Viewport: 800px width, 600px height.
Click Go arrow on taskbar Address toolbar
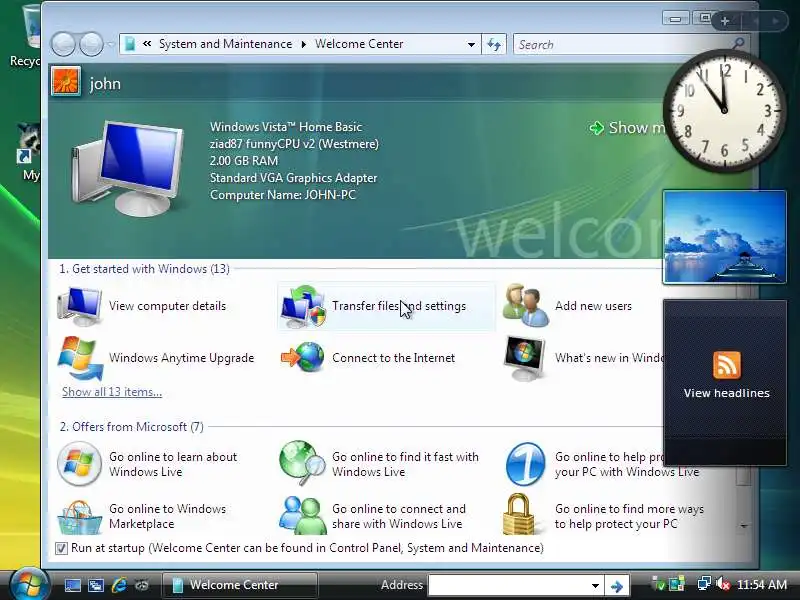click(x=617, y=586)
